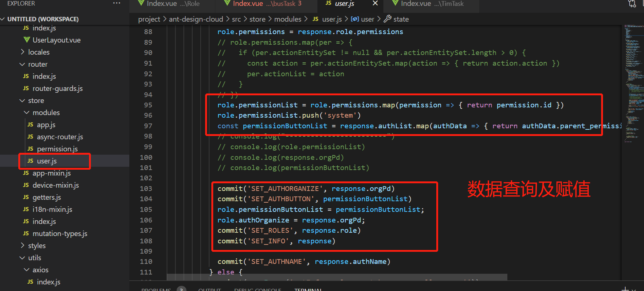Click the compare changes icon at top right
644x291 pixels.
click(632, 4)
